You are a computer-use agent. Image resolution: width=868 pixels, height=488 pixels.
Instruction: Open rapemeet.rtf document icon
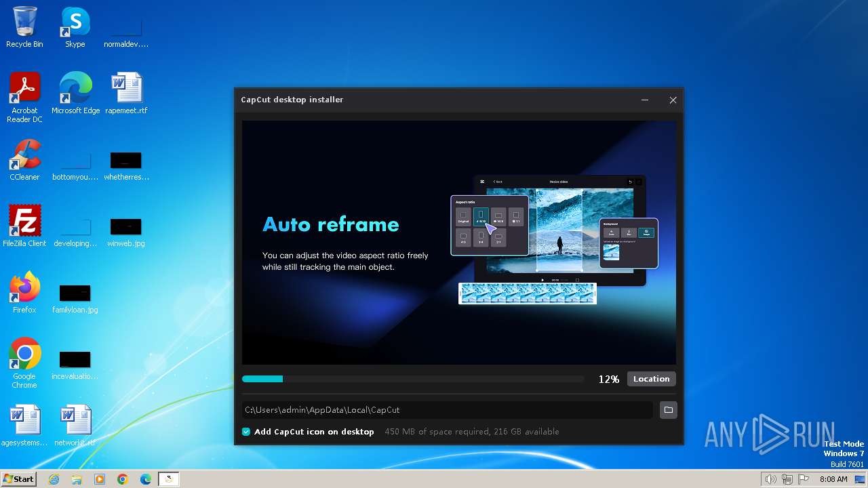point(126,94)
